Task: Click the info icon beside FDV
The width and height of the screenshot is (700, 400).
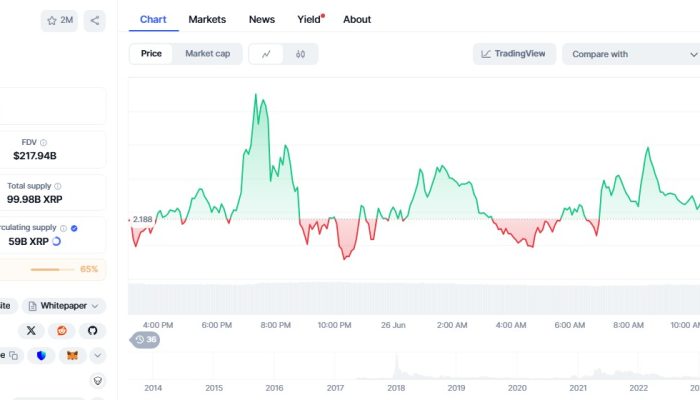Action: coord(43,143)
